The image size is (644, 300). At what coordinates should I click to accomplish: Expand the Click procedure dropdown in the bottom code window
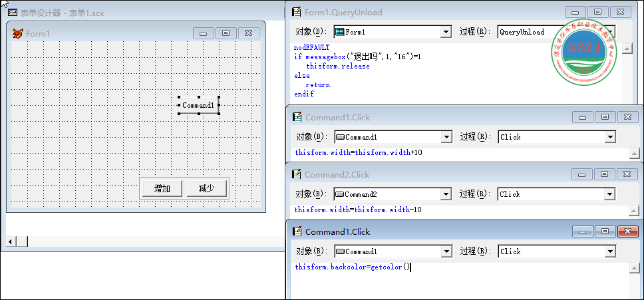pos(610,251)
